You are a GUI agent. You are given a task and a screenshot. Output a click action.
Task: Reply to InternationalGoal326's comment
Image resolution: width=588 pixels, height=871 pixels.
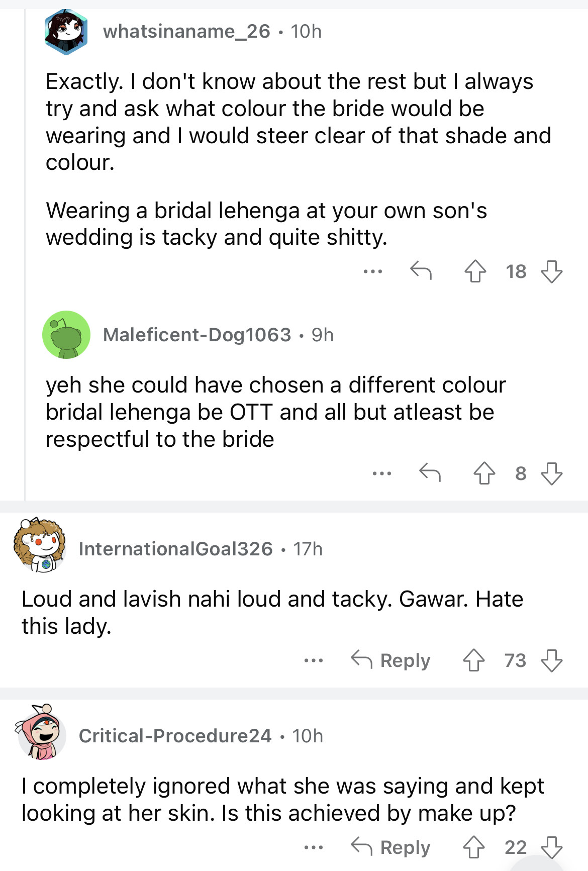coord(391,660)
